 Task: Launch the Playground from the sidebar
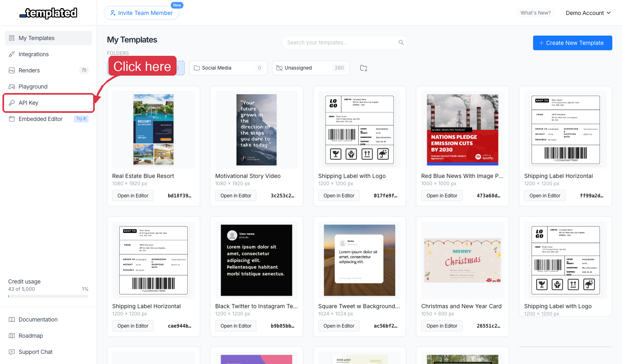point(32,86)
